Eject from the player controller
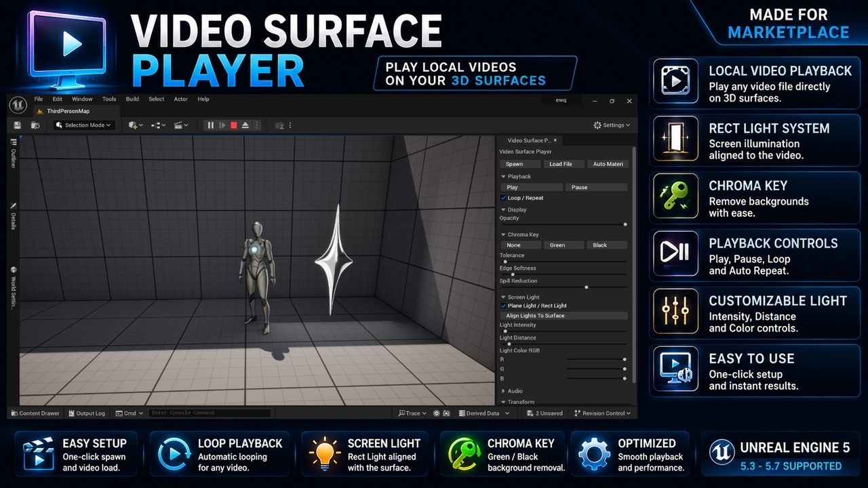This screenshot has width=868, height=488. point(245,125)
